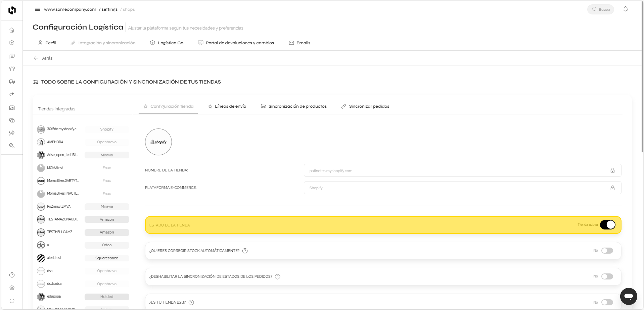Open the Buscar search field

600,9
